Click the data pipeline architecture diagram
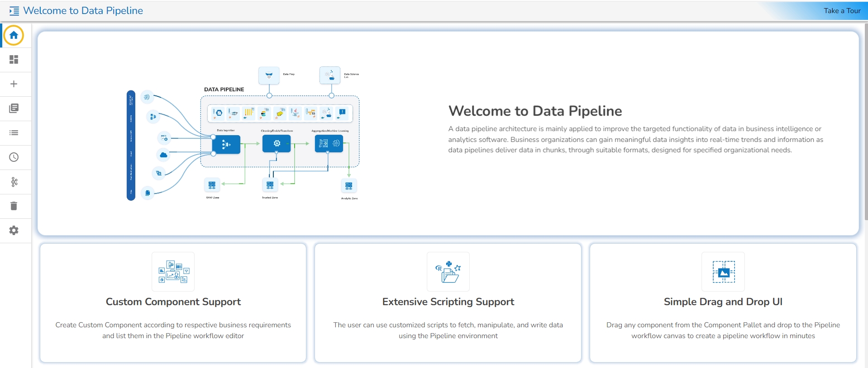This screenshot has width=868, height=368. coord(243,133)
